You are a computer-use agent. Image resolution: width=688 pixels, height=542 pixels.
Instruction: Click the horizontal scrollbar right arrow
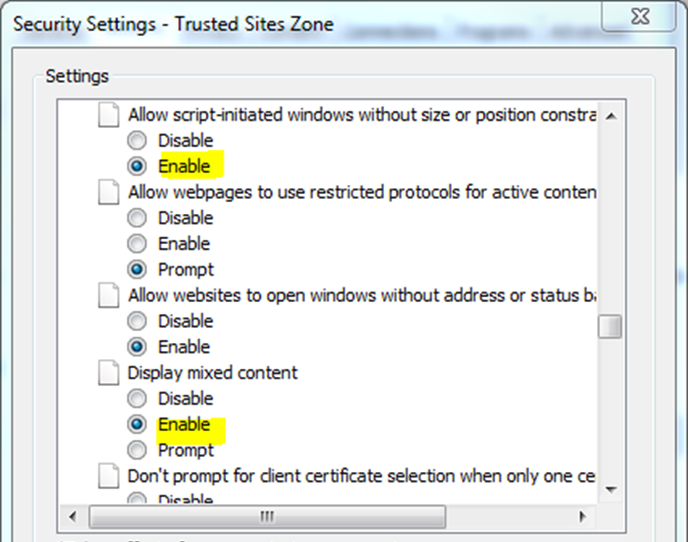[x=582, y=517]
